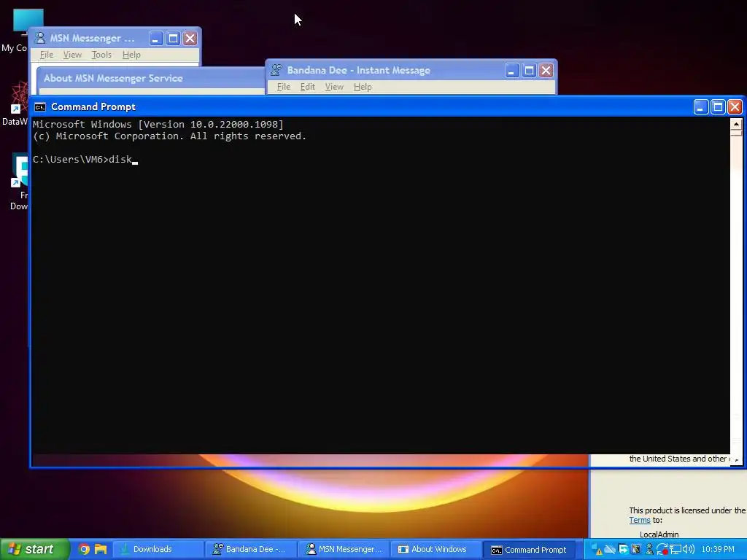This screenshot has width=747, height=560.
Task: Switch to MSN Messenger taskbar button
Action: (344, 549)
